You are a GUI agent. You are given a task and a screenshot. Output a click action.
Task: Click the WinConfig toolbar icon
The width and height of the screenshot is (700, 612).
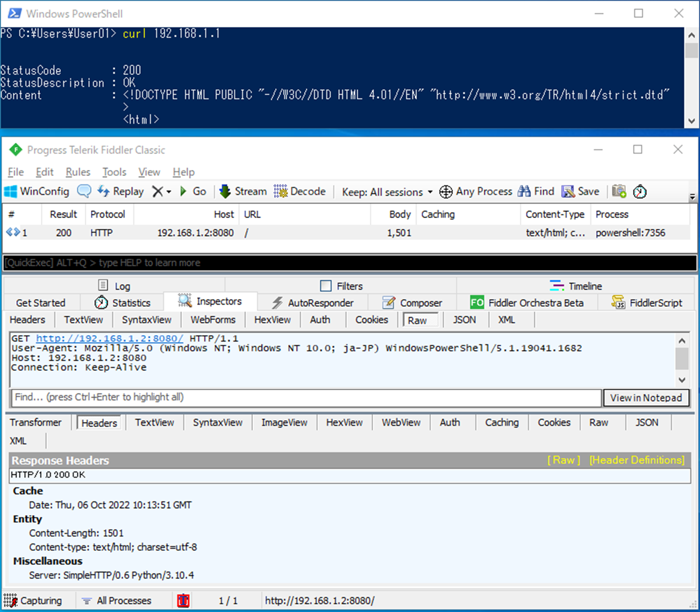[11, 192]
